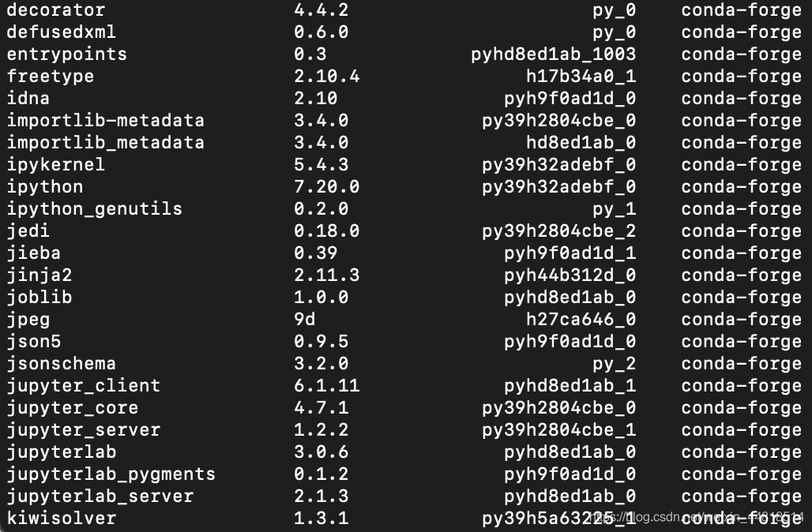Screen dimensions: 812x532
Task: Select the defusedxml package name
Action: point(61,32)
